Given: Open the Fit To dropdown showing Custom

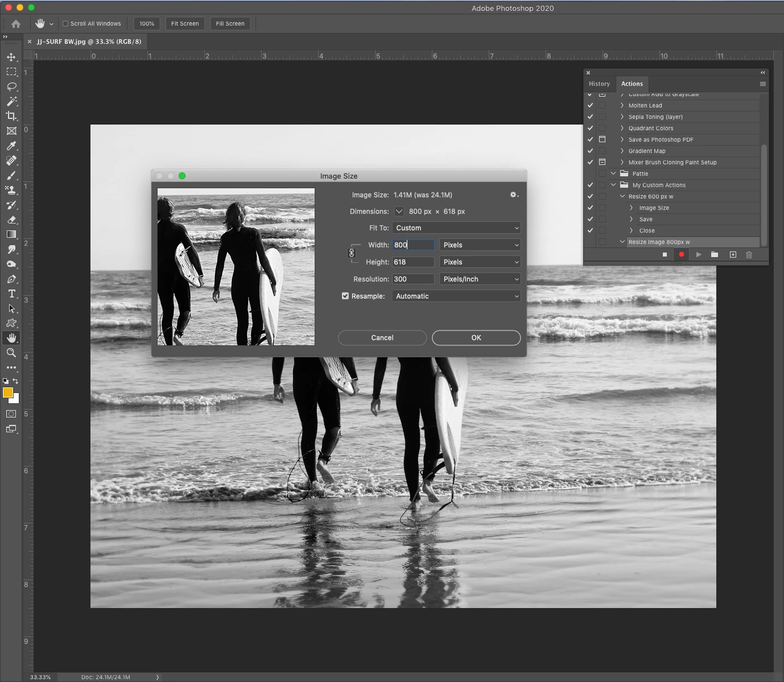Looking at the screenshot, I should click(x=456, y=228).
